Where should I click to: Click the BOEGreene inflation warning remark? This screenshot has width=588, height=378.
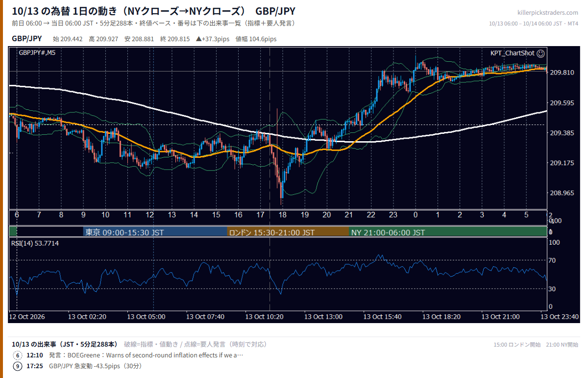pyautogui.click(x=146, y=355)
